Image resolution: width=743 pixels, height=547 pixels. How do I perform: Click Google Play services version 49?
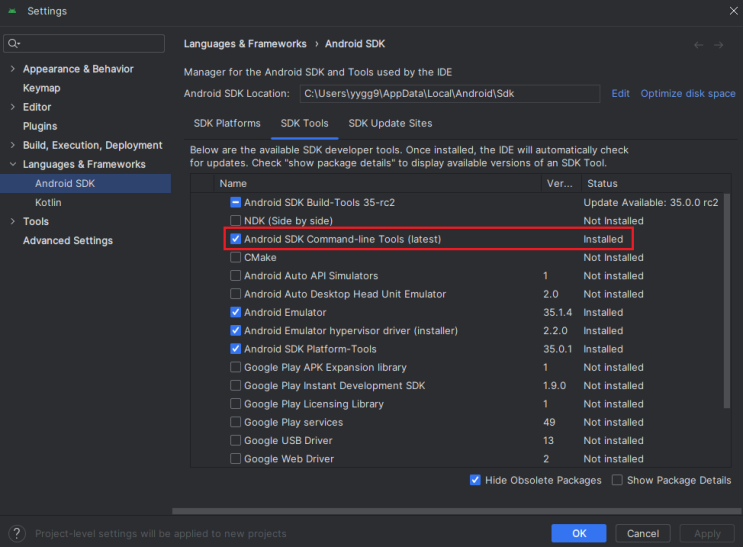tap(549, 422)
